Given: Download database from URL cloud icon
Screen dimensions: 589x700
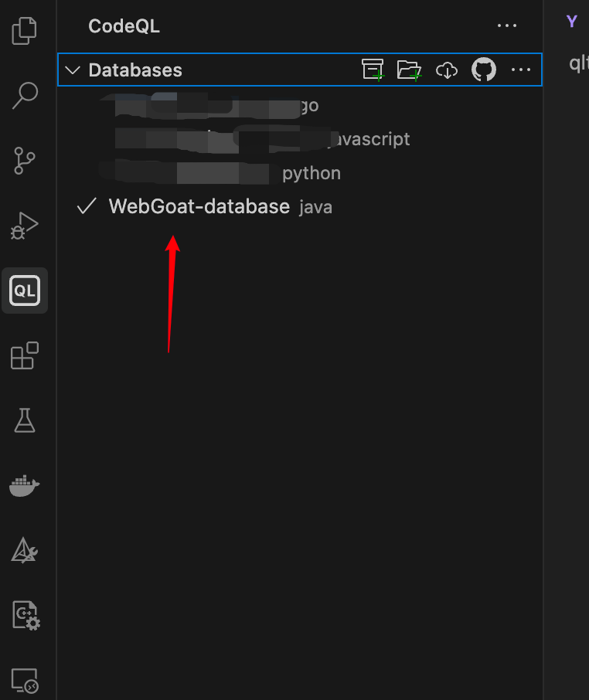Looking at the screenshot, I should [447, 70].
